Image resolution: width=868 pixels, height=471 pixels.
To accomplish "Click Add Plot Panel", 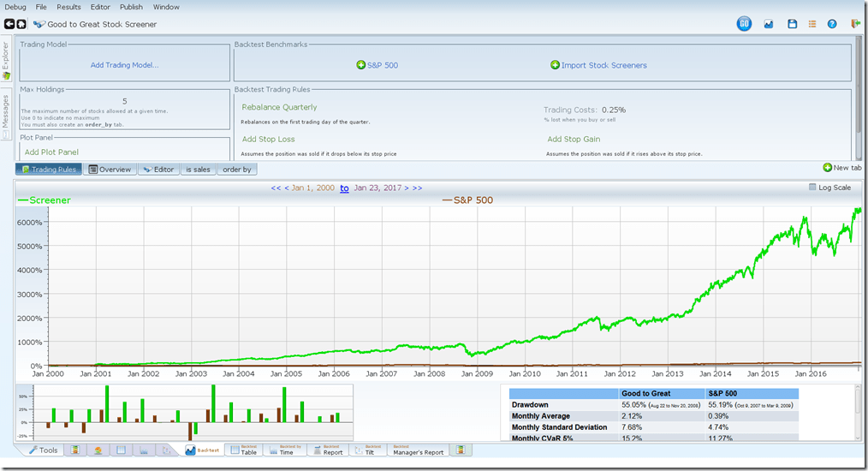I will [x=51, y=152].
